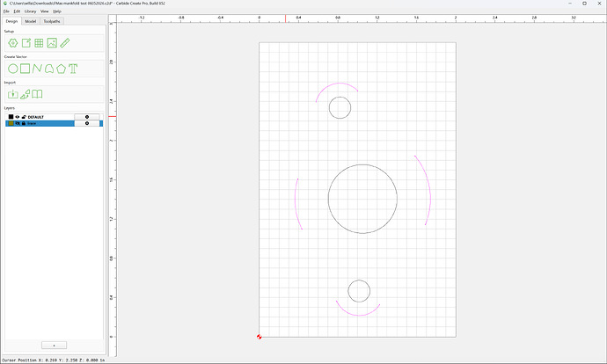This screenshot has width=607, height=364.
Task: Switch to the Design tab
Action: pos(11,21)
